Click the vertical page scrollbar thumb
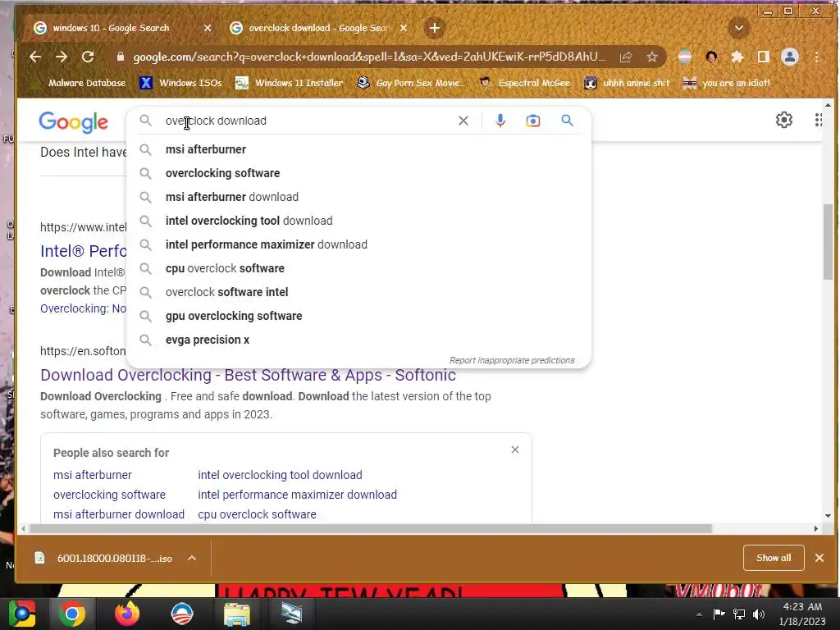Viewport: 840px width, 630px height. [829, 242]
